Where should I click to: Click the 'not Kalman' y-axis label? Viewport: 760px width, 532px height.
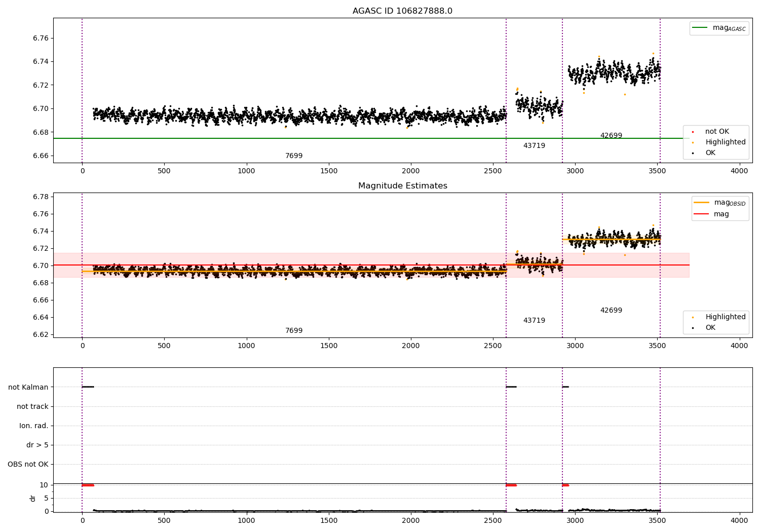(28, 387)
